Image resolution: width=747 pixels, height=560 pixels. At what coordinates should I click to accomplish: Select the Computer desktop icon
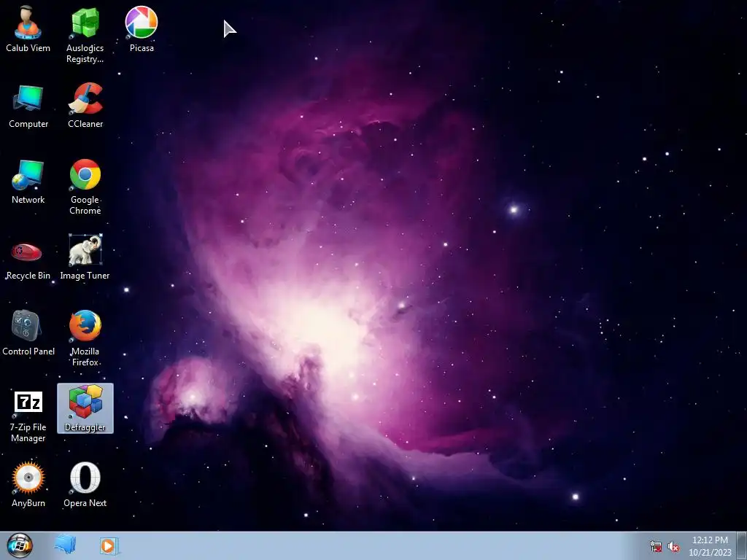tap(28, 106)
